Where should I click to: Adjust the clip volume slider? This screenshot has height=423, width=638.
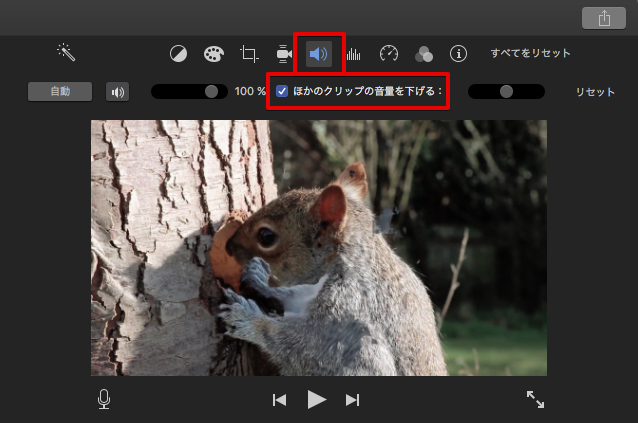coord(189,92)
